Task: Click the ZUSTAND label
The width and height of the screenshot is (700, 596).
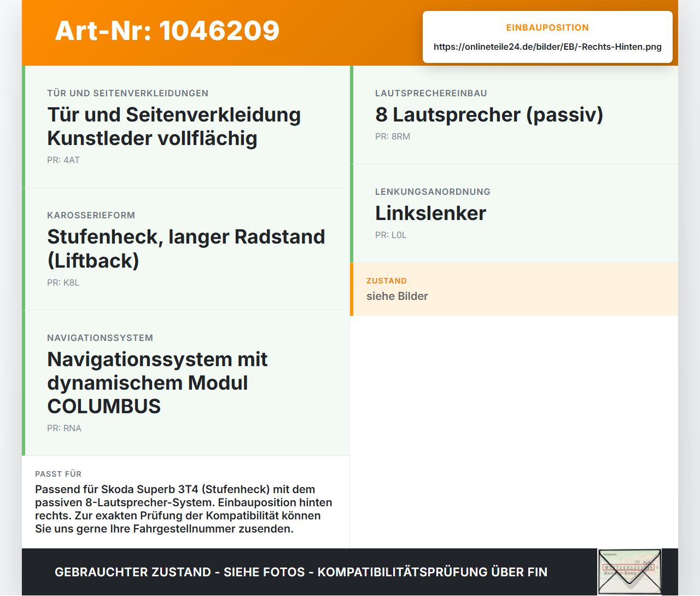Action: 387,281
